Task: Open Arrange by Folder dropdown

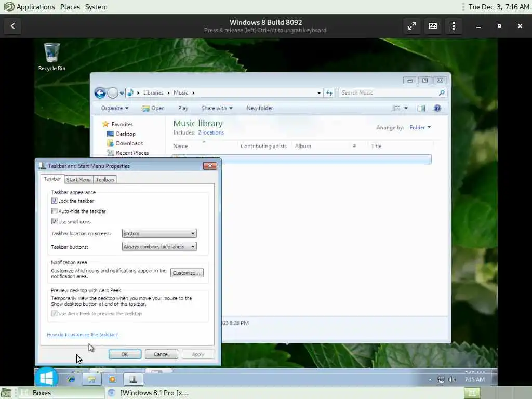Action: point(420,128)
